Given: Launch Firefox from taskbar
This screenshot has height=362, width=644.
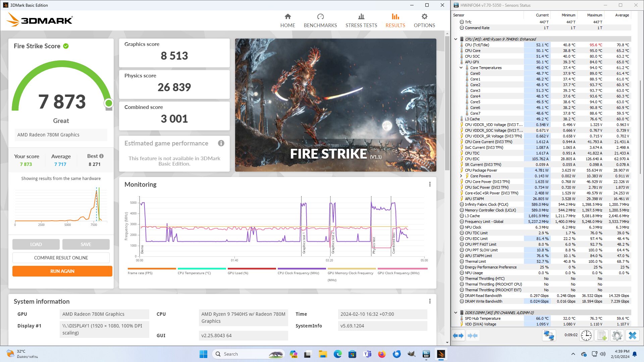Looking at the screenshot, I should point(382,354).
